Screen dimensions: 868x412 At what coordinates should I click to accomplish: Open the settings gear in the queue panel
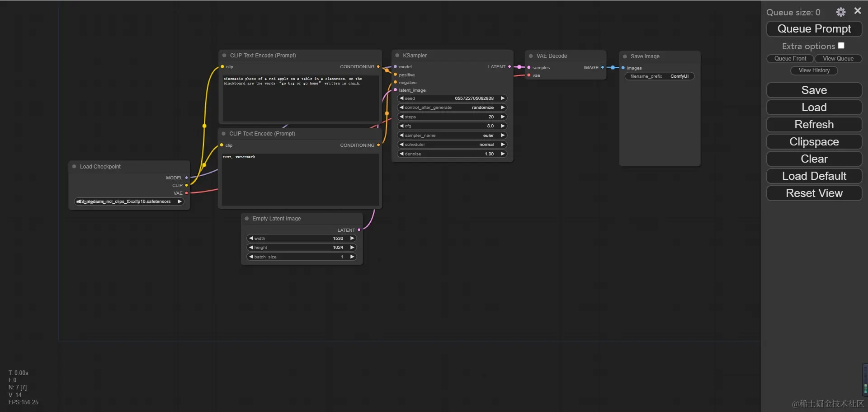click(x=840, y=12)
